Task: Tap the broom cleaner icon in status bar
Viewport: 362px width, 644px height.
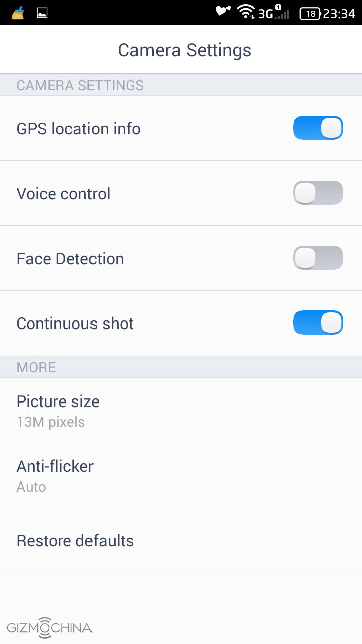Action: (x=18, y=13)
